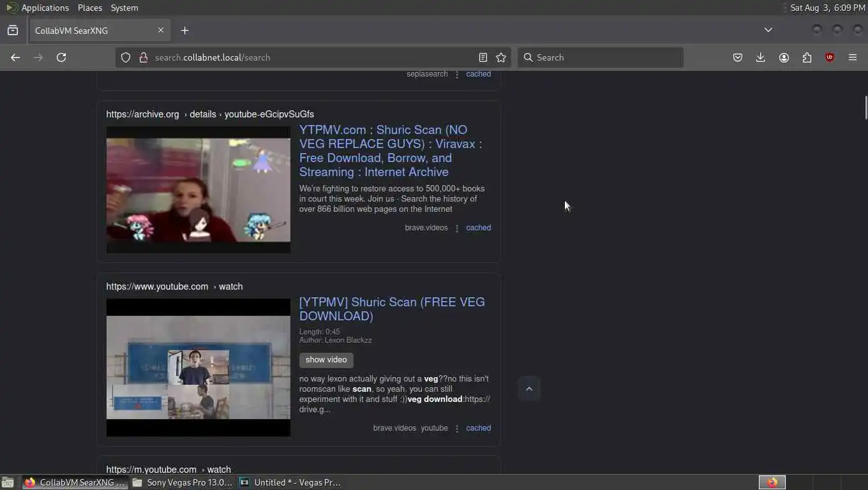Click the show video button
This screenshot has width=868, height=490.
coord(326,360)
